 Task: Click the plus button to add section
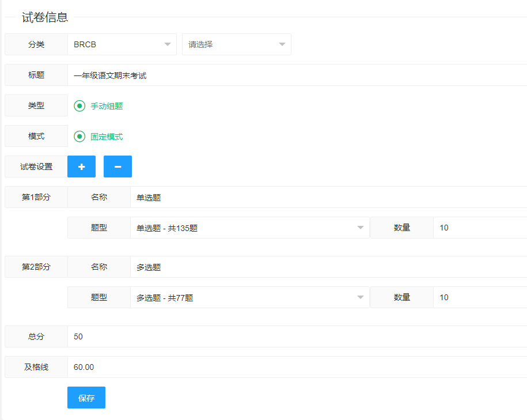click(x=81, y=167)
